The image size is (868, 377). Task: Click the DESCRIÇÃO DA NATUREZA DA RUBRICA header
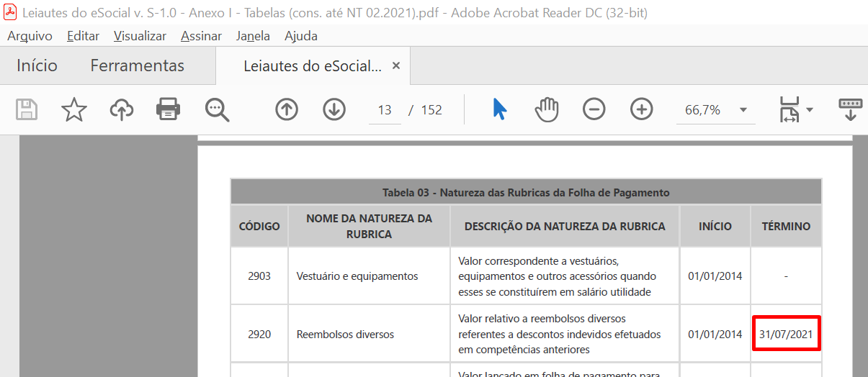[x=565, y=226]
